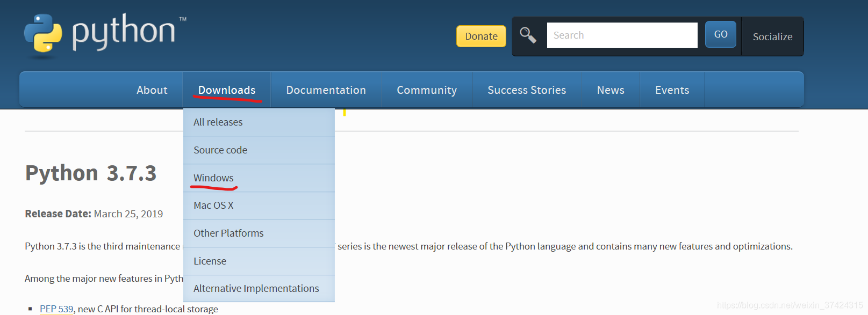Open the Community navigation menu

click(x=427, y=90)
